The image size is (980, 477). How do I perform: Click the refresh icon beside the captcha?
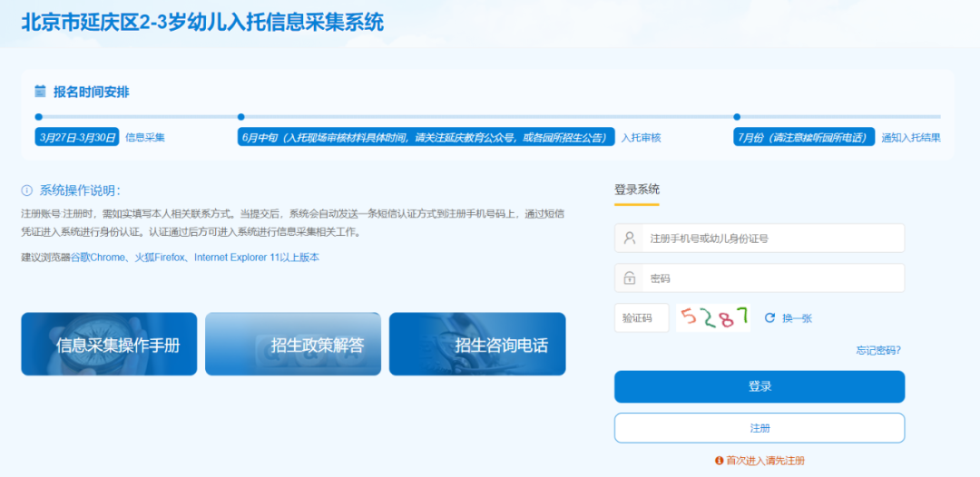tap(769, 318)
